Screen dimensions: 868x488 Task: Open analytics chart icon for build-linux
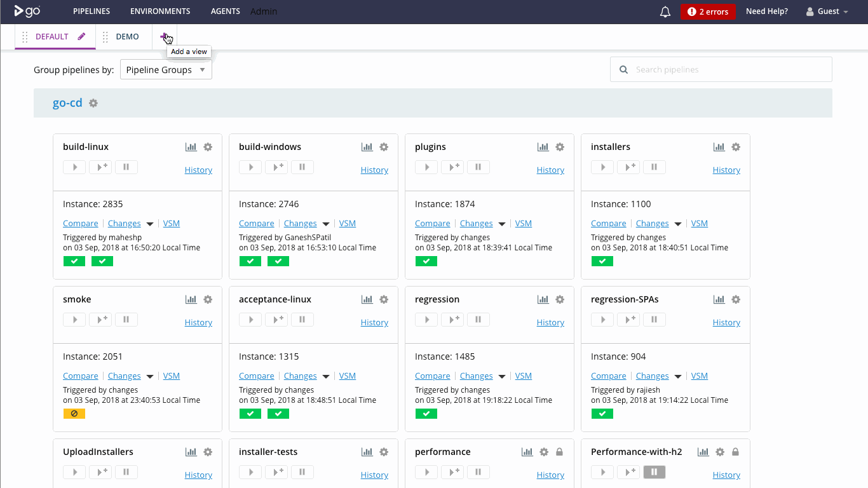click(x=191, y=147)
